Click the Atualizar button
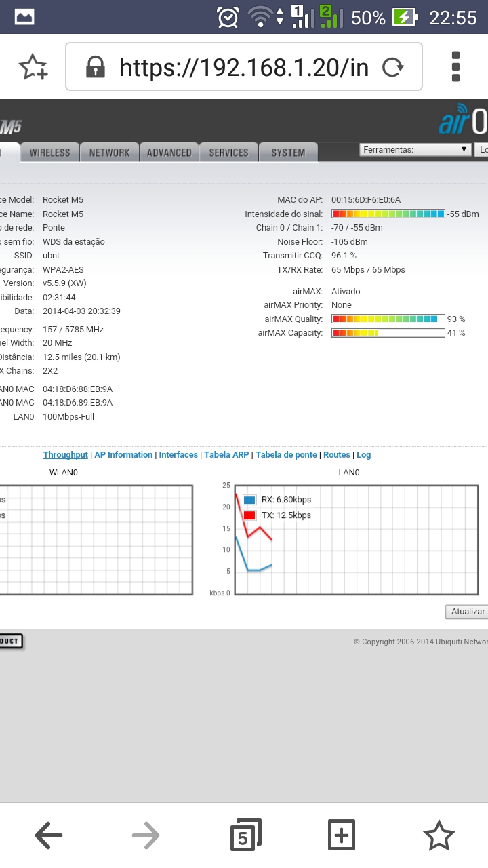This screenshot has width=488, height=868. 467,612
